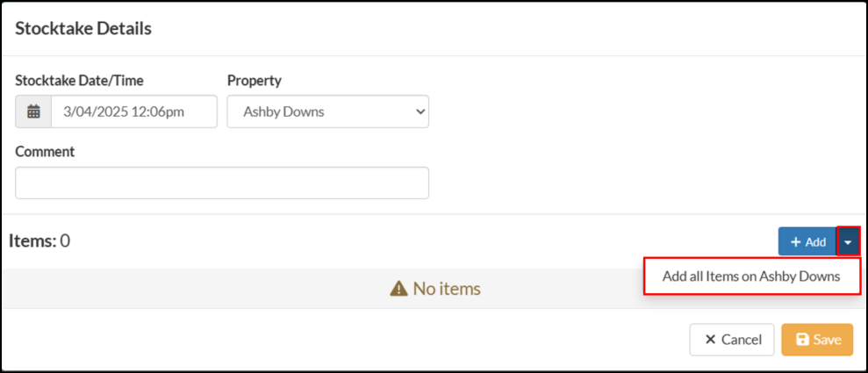Click the Stocktake Details heading
868x373 pixels.
(x=83, y=28)
